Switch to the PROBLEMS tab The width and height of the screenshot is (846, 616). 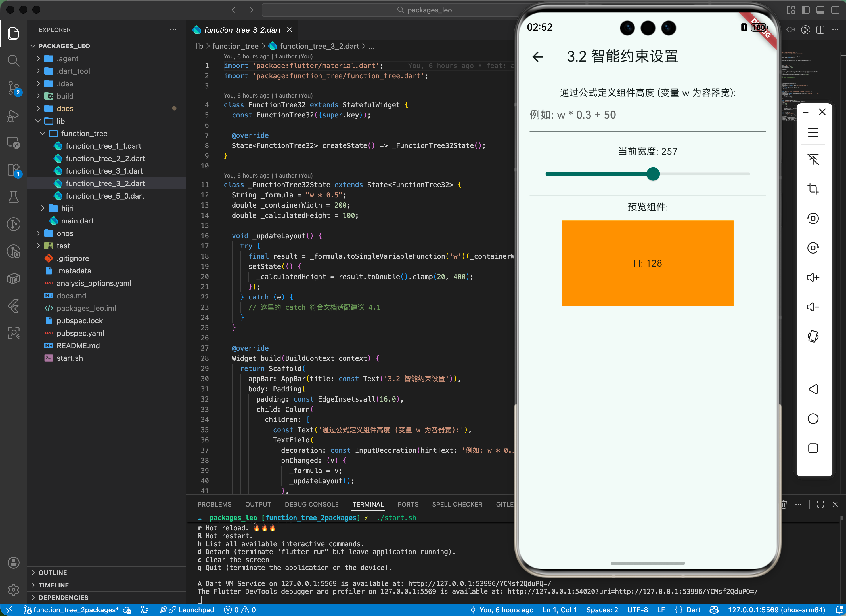[x=214, y=505]
